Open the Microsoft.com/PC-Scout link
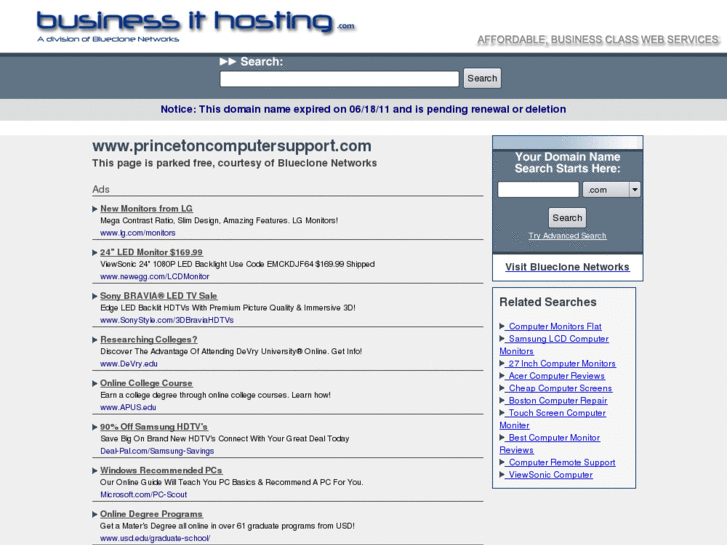727x545 pixels. [x=144, y=494]
